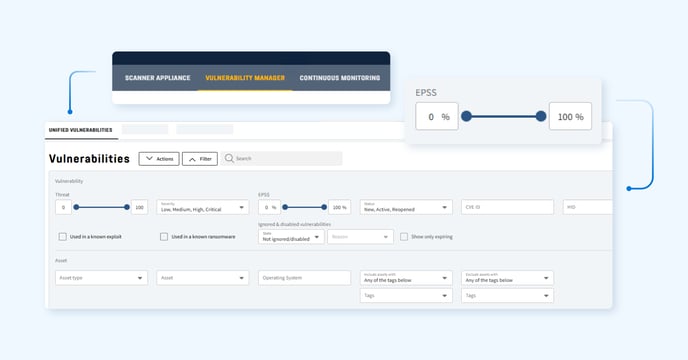Click the CVE ID input field

(507, 207)
